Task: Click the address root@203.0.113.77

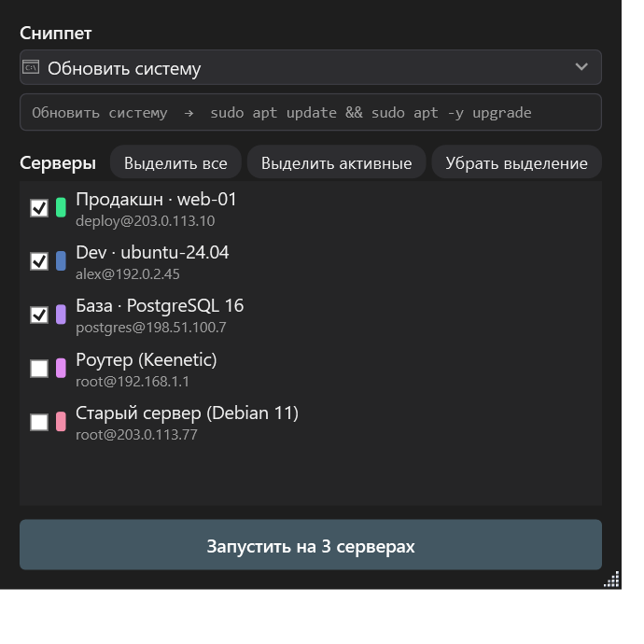Action: tap(136, 435)
